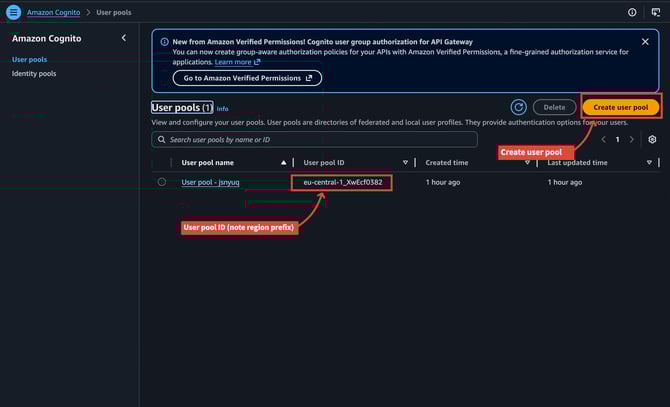This screenshot has width=670, height=407.
Task: Select Identity pools in the sidebar
Action: click(34, 73)
